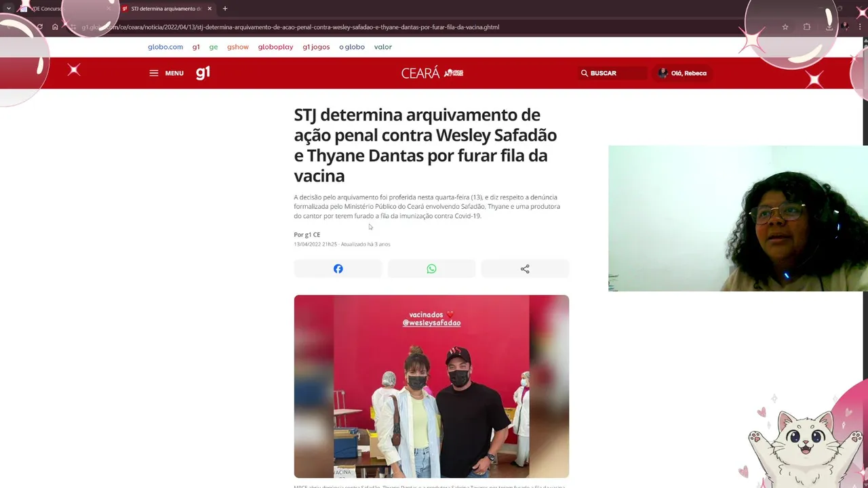Open the browser downloads icon
The height and width of the screenshot is (488, 868).
(x=829, y=27)
